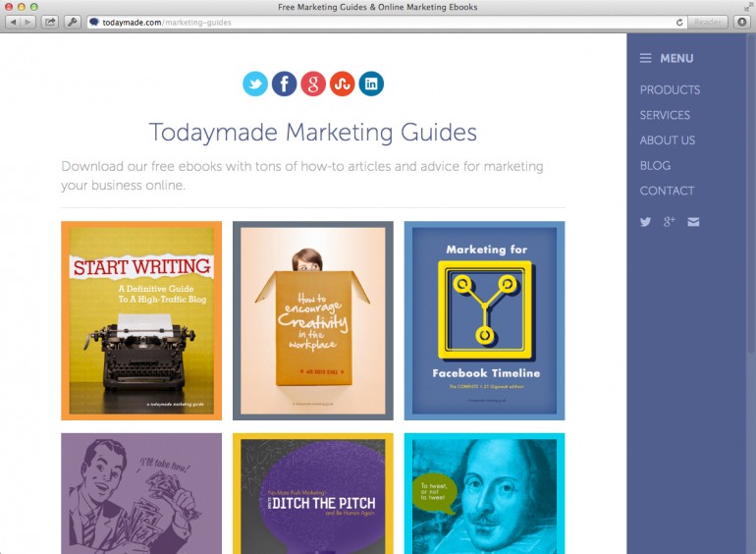The image size is (756, 554).
Task: Click the MENU label in the sidebar
Action: 676,58
